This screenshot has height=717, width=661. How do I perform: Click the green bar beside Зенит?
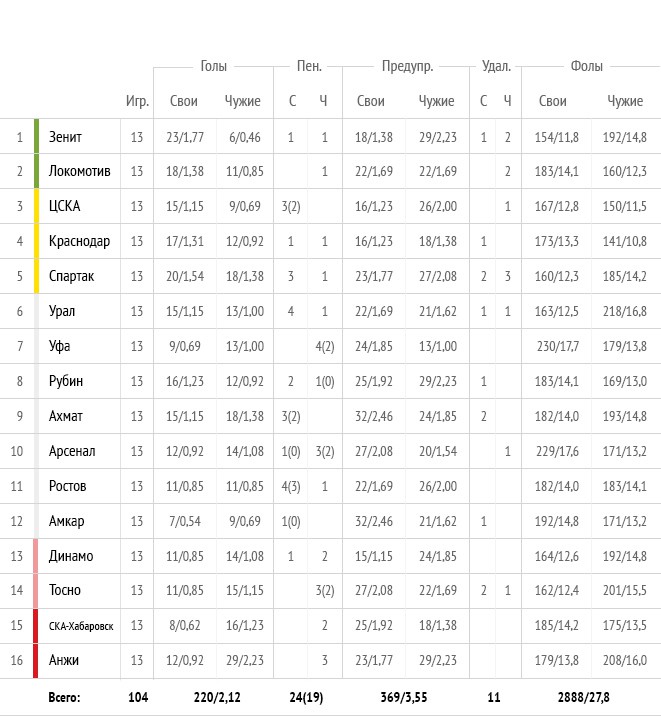[36, 136]
